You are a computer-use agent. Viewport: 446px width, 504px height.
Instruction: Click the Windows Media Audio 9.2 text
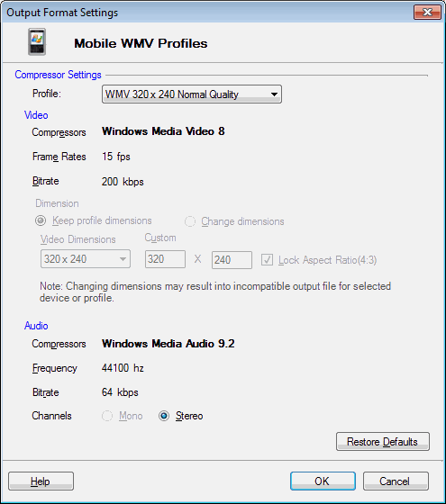click(168, 344)
